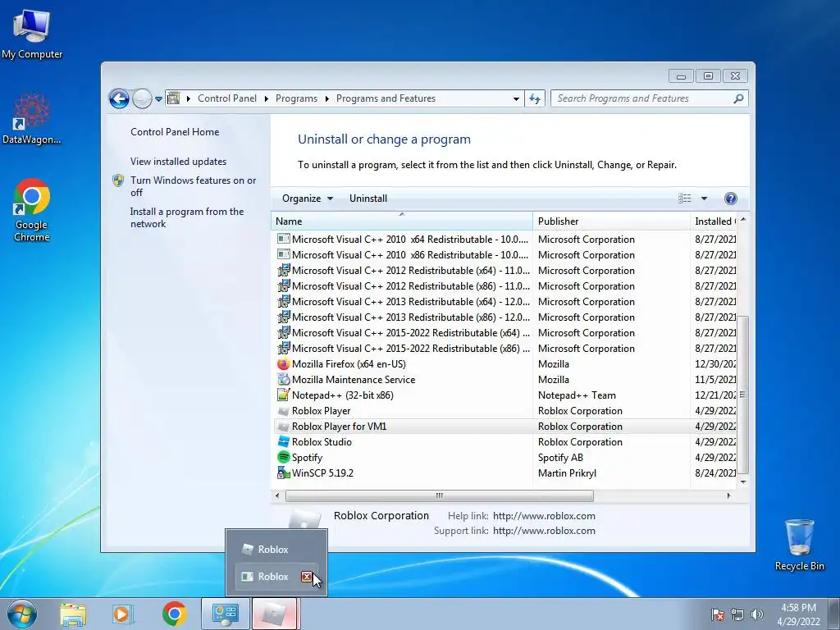840x630 pixels.
Task: Select Visual C++ 2013 Redistributable (x86) row
Action: [505, 317]
